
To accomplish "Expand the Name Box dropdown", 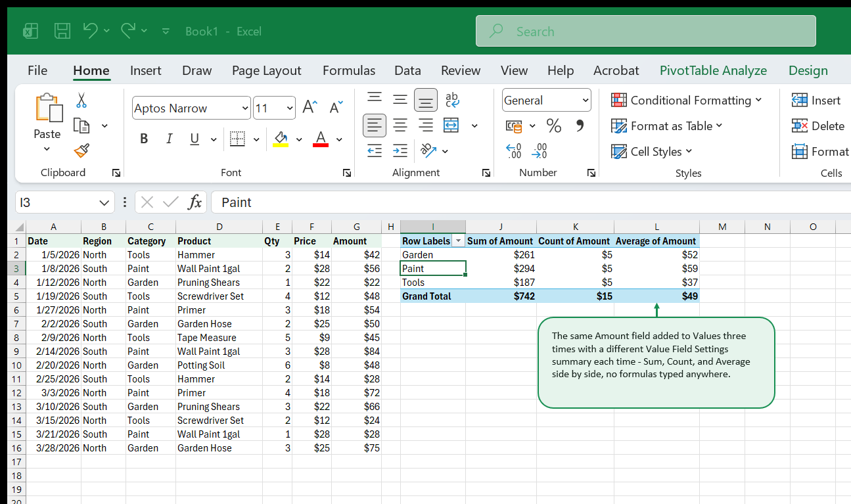I will pyautogui.click(x=104, y=202).
